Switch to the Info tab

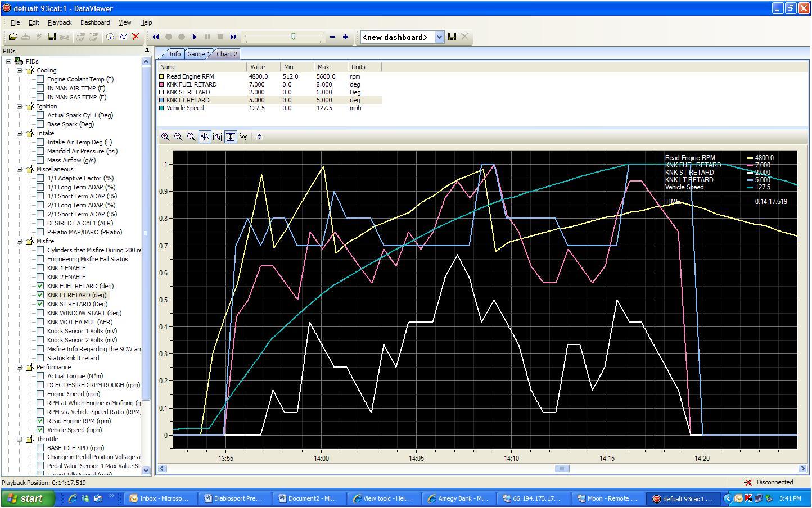[175, 54]
